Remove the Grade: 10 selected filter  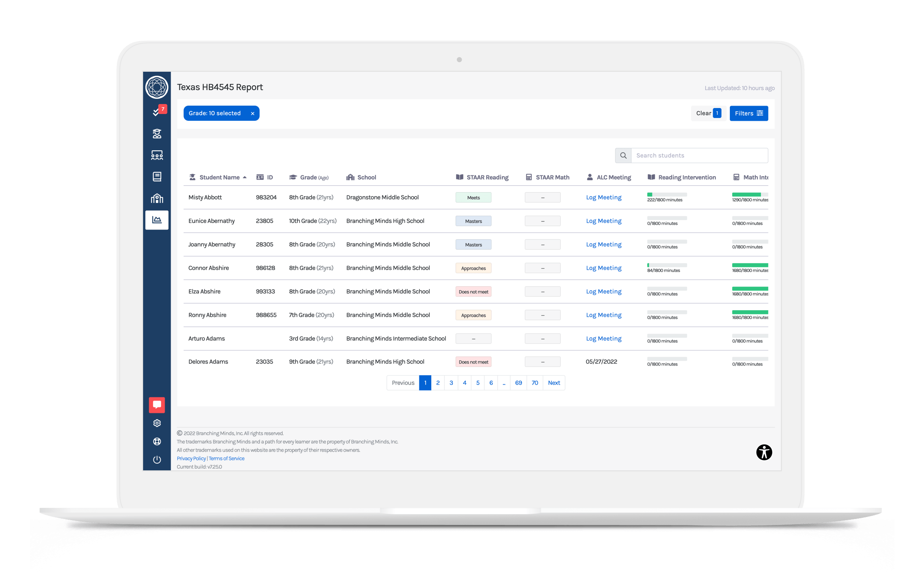252,113
